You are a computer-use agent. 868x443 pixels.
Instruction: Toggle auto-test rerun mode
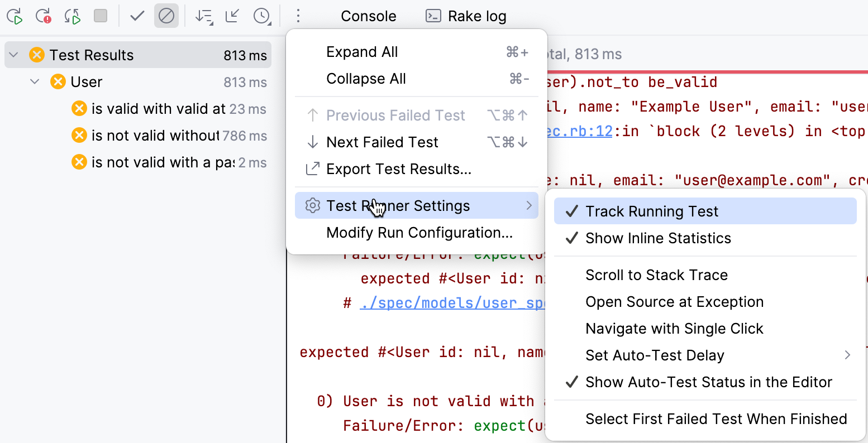coord(72,16)
